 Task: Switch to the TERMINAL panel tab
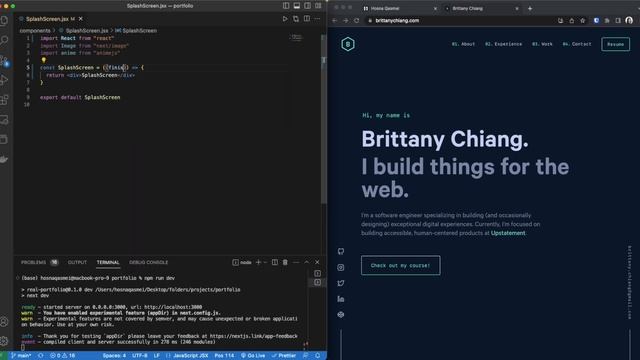point(108,262)
